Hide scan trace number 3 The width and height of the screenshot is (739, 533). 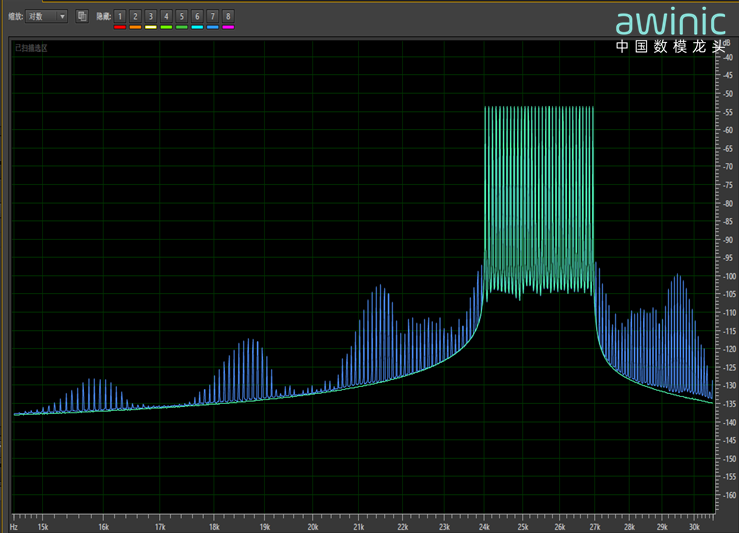[150, 16]
